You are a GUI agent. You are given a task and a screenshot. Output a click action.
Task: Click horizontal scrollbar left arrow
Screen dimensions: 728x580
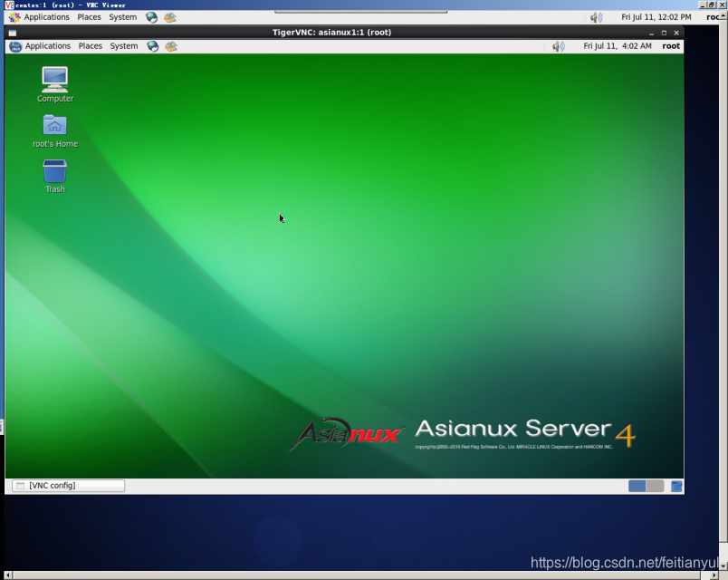click(8, 575)
